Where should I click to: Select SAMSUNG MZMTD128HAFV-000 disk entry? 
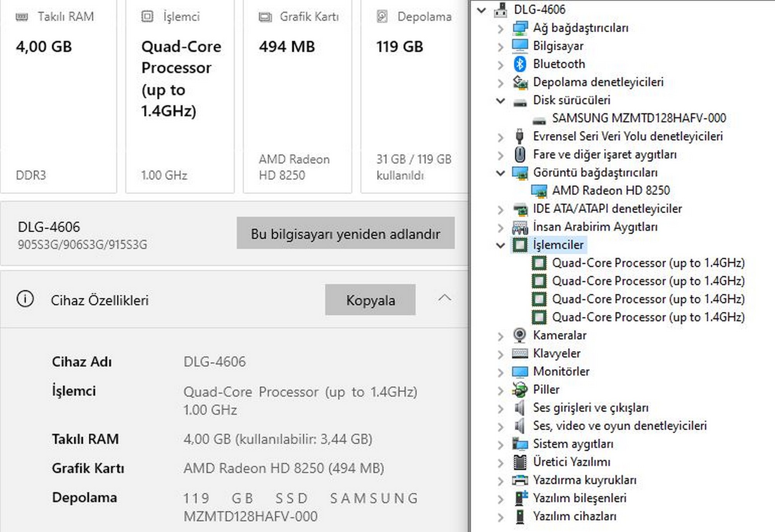(x=639, y=118)
